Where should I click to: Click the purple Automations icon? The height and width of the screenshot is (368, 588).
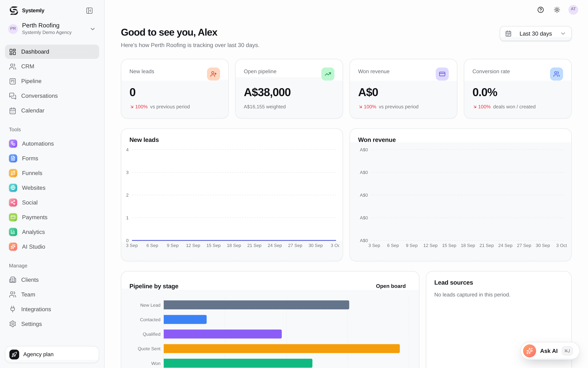pyautogui.click(x=13, y=144)
